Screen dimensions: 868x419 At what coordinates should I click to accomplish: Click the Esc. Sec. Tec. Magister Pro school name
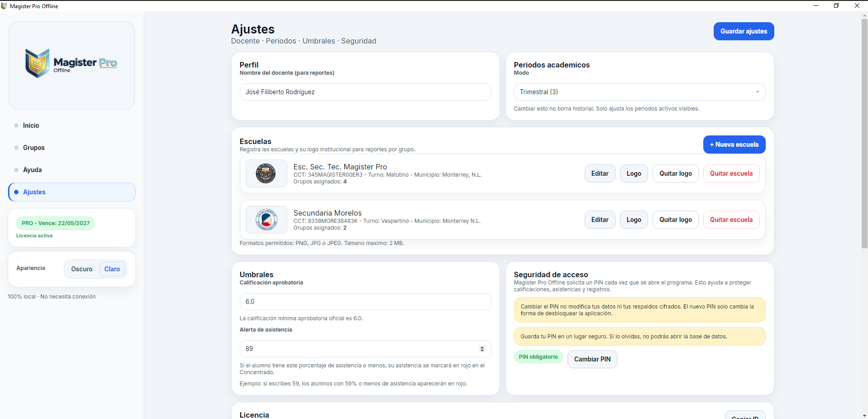pos(340,167)
